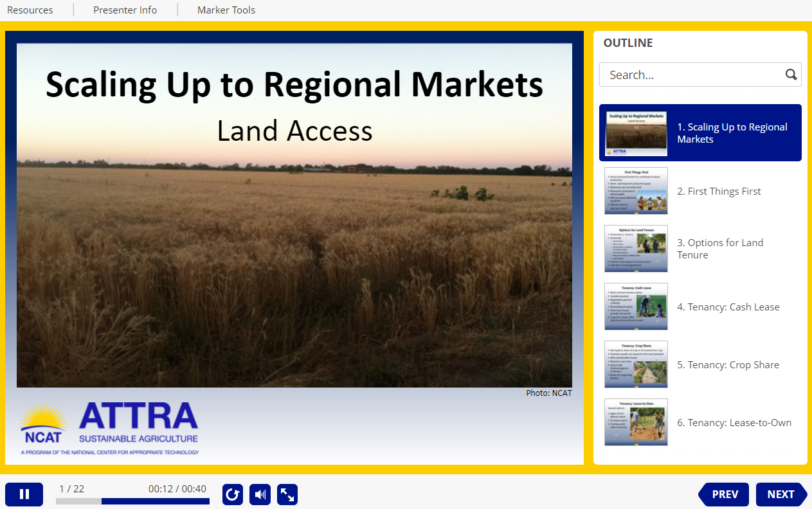Click the search magnifier icon

(x=791, y=75)
